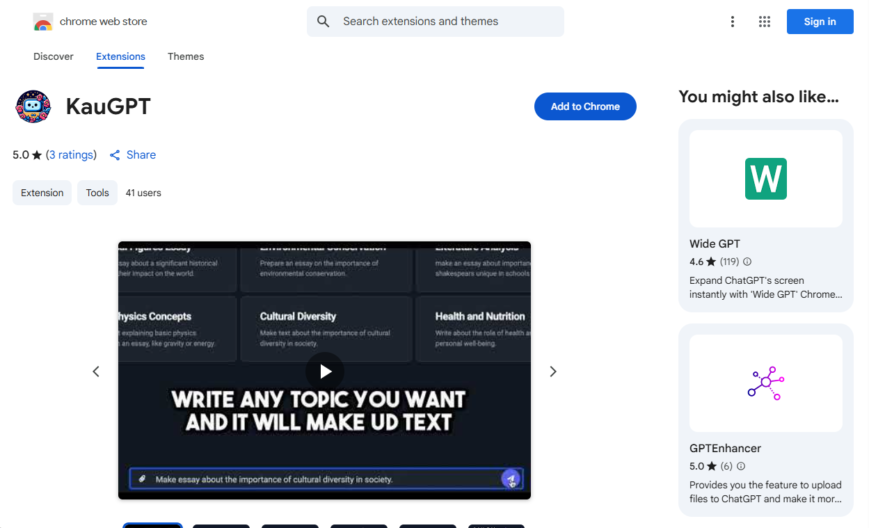
Task: Click the Extension category chip
Action: tap(42, 193)
